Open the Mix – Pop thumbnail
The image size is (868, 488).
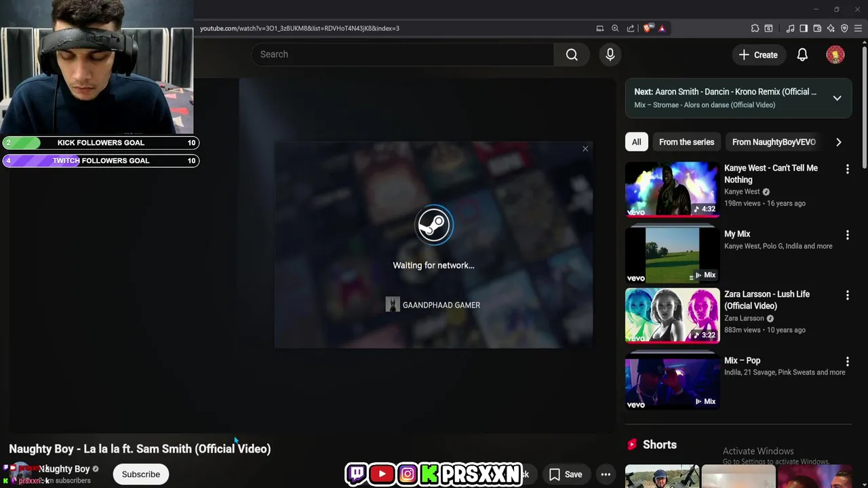(672, 382)
